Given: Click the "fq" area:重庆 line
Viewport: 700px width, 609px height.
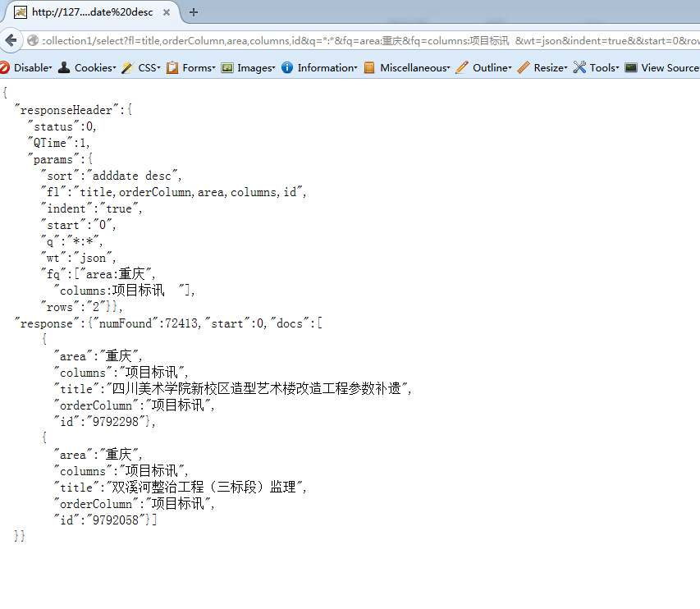Looking at the screenshot, I should pos(98,273).
